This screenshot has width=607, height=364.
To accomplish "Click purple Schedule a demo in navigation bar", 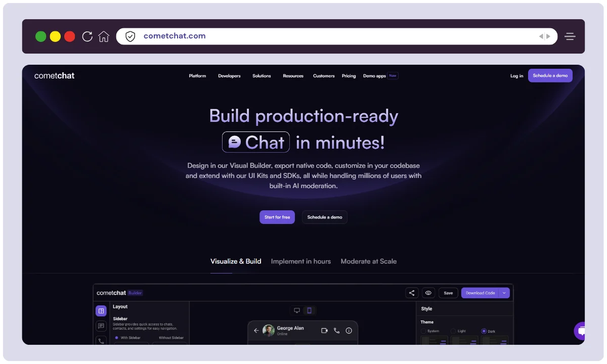I will click(550, 75).
